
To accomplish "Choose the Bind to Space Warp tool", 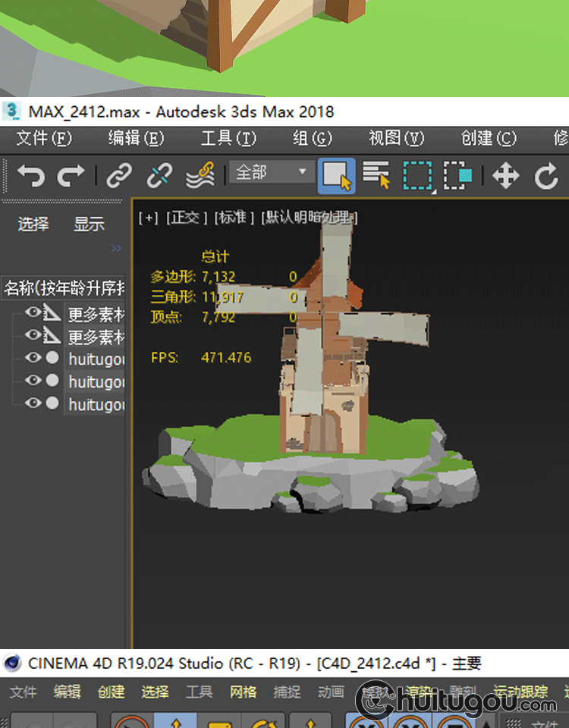I will click(x=200, y=176).
